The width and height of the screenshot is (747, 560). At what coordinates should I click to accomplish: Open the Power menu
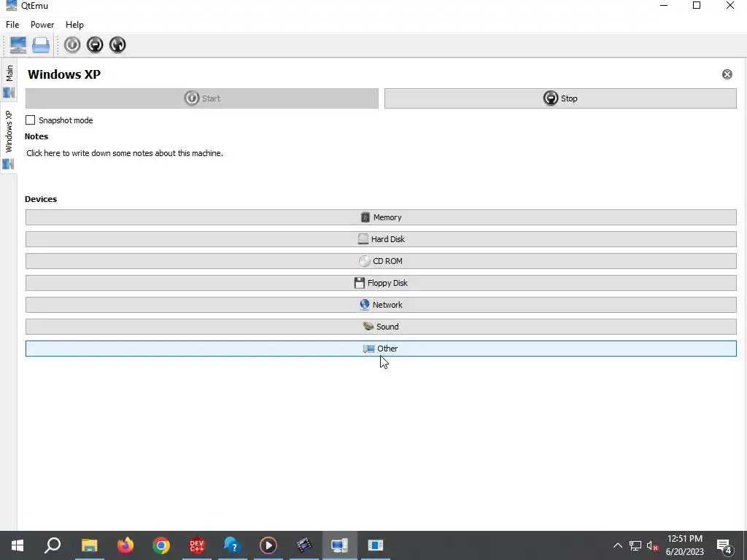[42, 25]
